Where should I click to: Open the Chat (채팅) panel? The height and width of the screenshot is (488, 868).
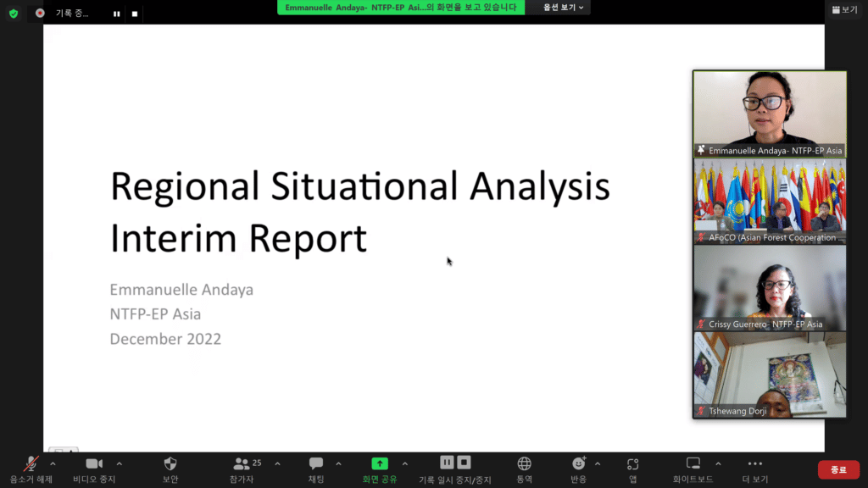316,464
